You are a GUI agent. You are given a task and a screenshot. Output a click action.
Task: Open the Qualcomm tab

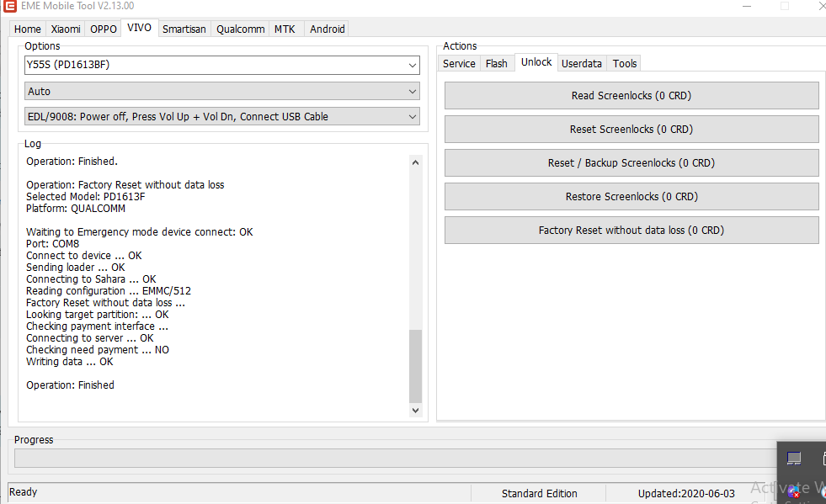coord(240,29)
